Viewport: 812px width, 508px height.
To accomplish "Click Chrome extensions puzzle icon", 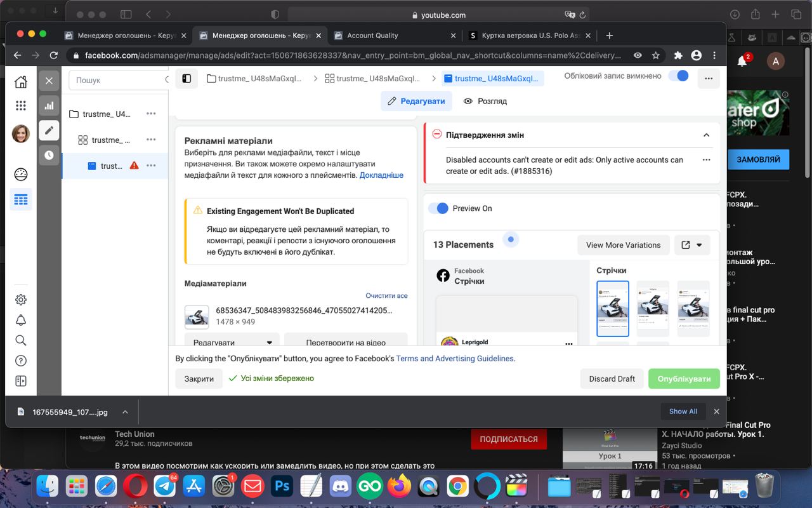I will [678, 55].
